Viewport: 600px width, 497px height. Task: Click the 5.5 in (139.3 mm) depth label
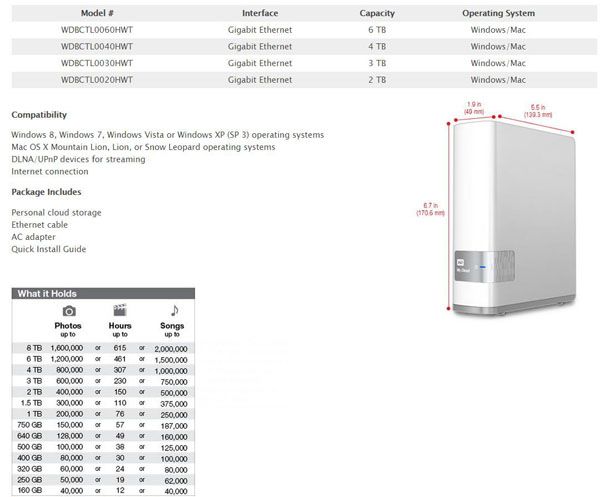[x=538, y=111]
